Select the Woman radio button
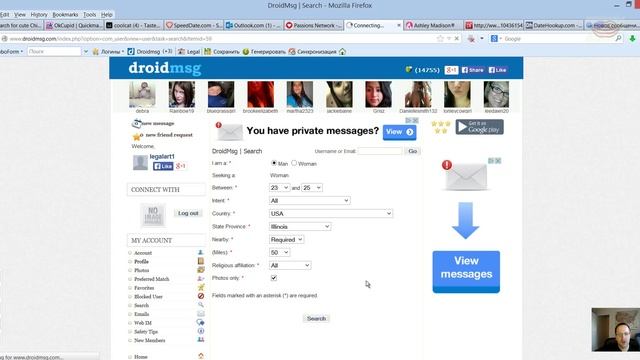The width and height of the screenshot is (640, 360). [x=294, y=163]
